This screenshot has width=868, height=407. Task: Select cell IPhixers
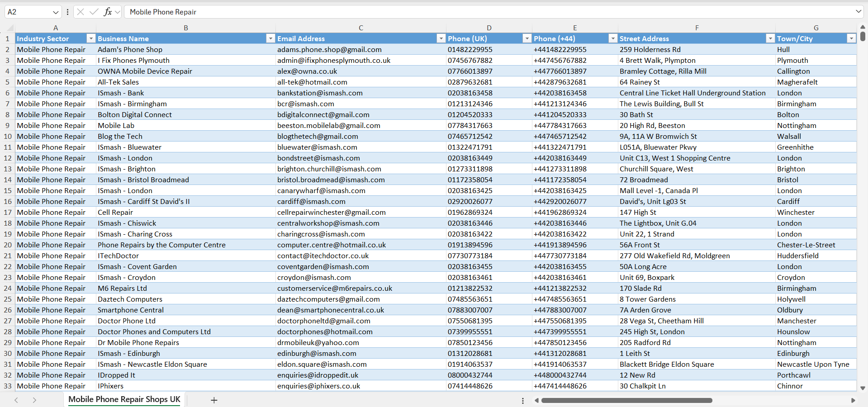[186, 386]
